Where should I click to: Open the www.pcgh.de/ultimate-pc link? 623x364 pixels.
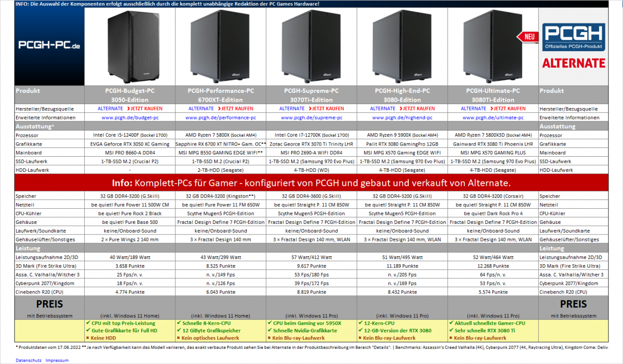(494, 118)
